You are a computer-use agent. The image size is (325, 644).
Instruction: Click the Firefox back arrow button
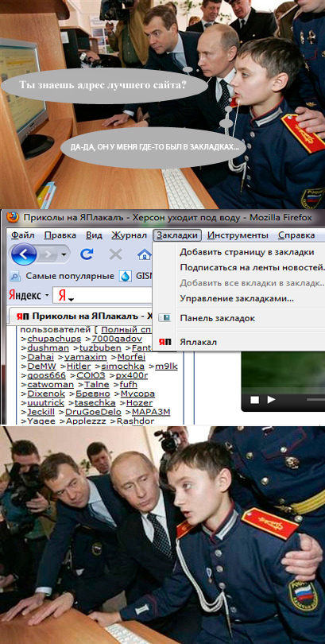24,254
